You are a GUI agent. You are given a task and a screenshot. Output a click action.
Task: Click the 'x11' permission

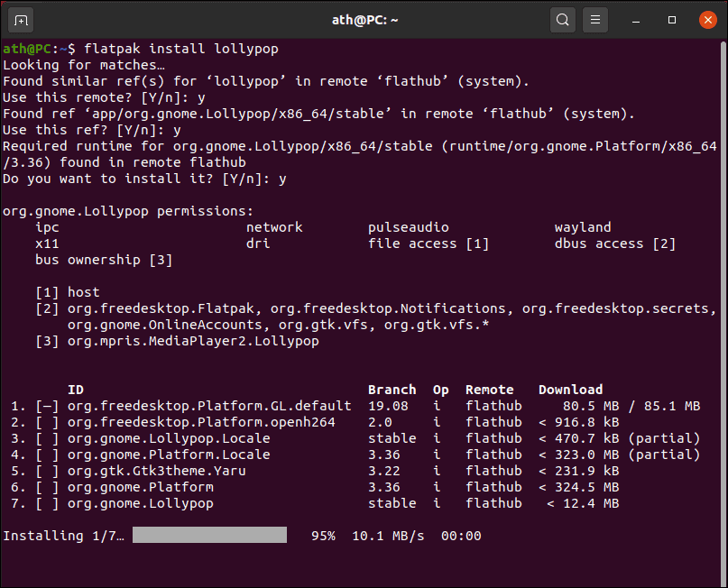[47, 243]
